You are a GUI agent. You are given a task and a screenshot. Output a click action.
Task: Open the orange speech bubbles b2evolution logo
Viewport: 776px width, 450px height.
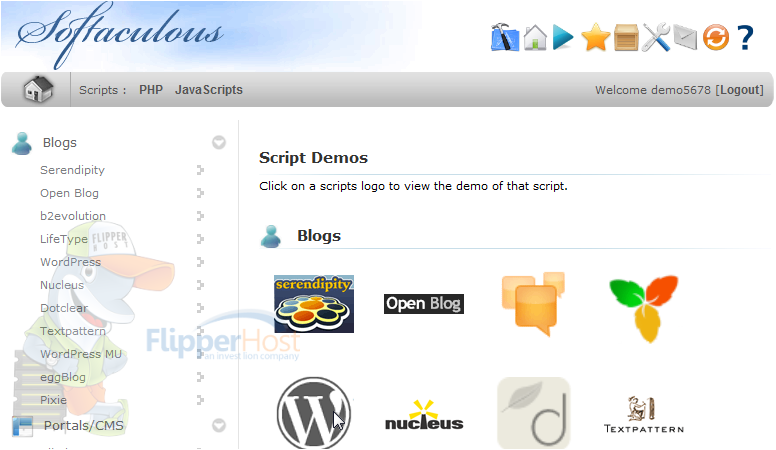[533, 304]
